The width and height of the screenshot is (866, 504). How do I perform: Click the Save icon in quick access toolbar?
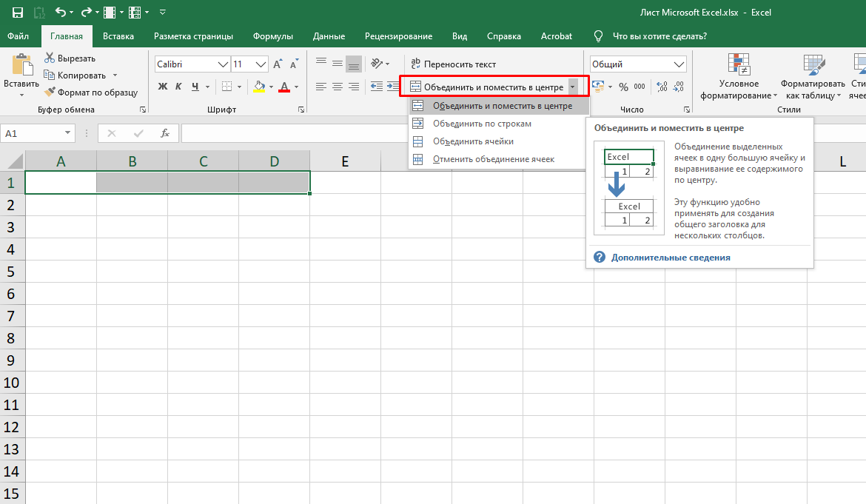click(x=18, y=12)
